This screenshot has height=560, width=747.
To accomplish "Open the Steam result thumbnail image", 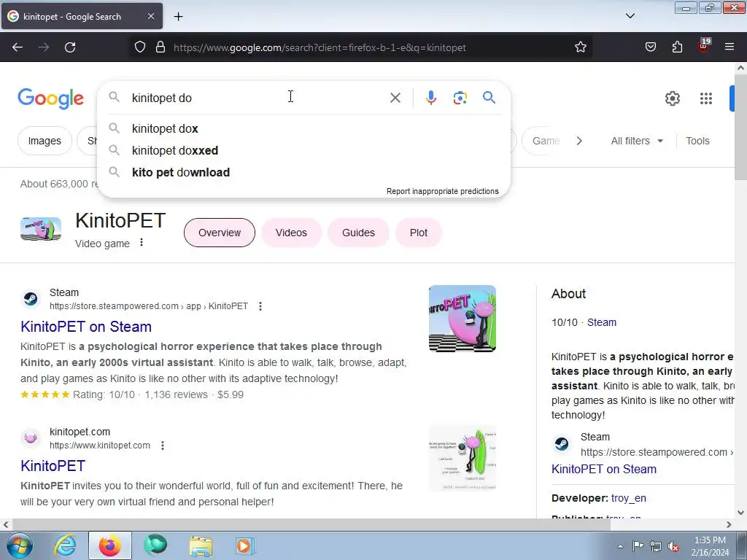I will pos(462,319).
